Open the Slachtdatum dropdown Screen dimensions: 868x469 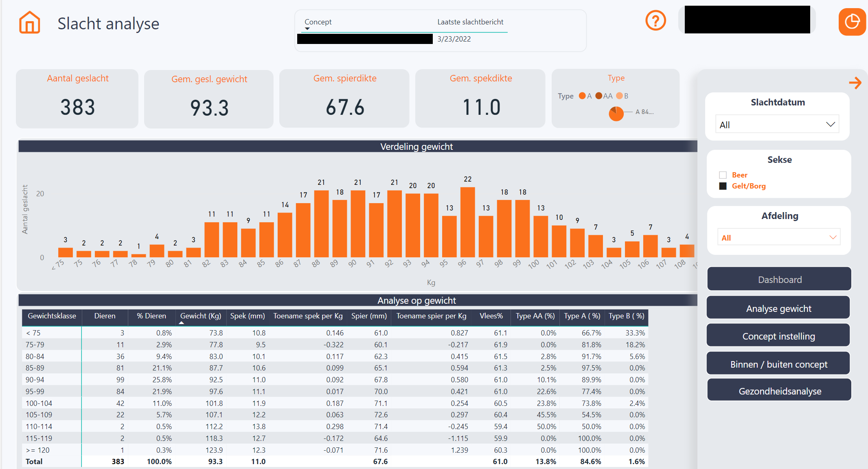tap(777, 125)
